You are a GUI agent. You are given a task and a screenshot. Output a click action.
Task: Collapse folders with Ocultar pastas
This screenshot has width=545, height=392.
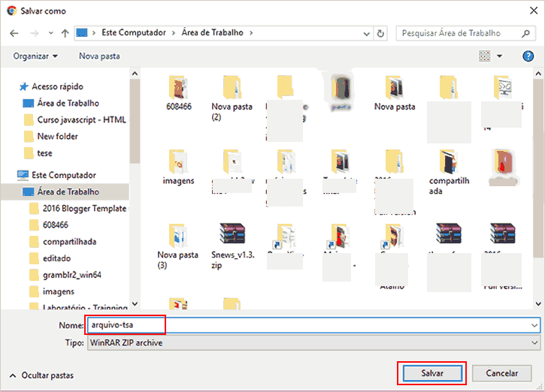tap(41, 374)
